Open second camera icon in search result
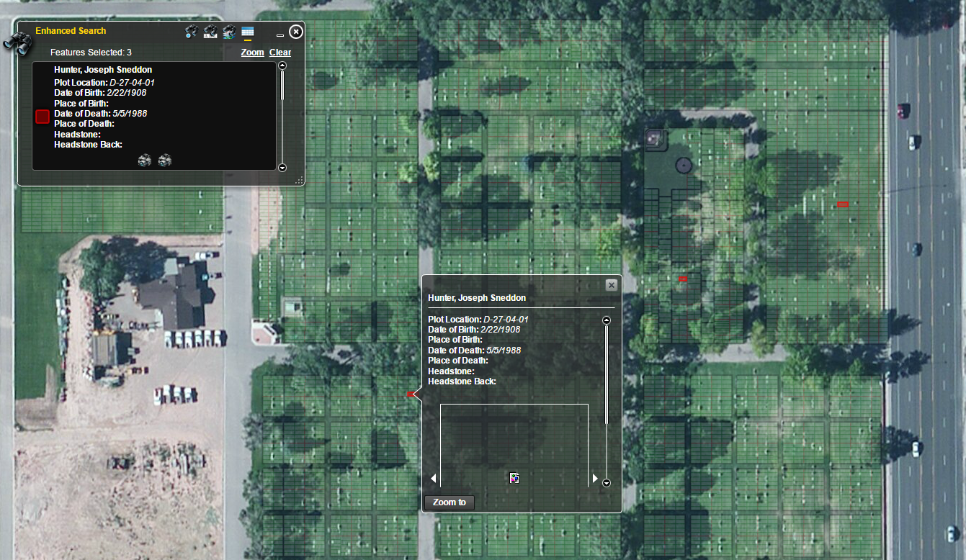 tap(165, 161)
